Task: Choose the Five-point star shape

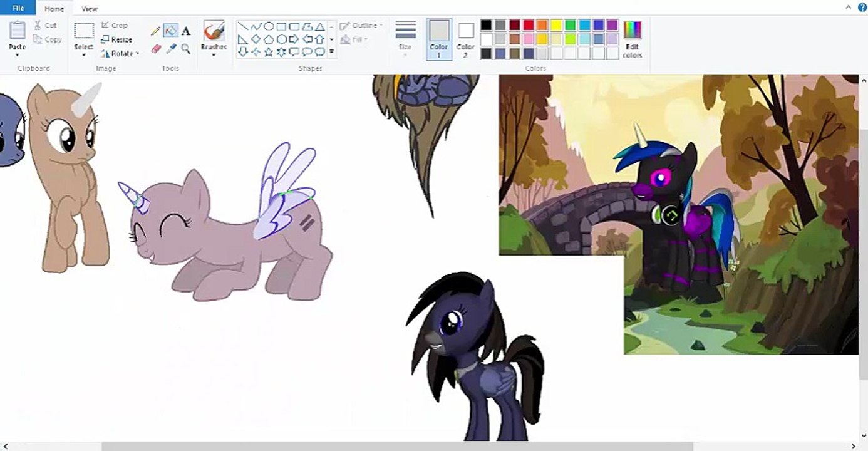Action: click(x=269, y=51)
